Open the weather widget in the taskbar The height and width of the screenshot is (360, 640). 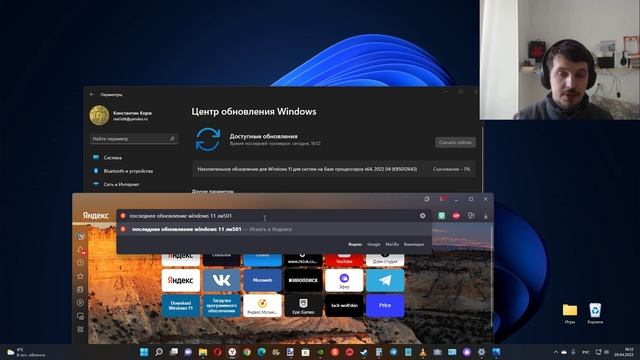pyautogui.click(x=25, y=352)
